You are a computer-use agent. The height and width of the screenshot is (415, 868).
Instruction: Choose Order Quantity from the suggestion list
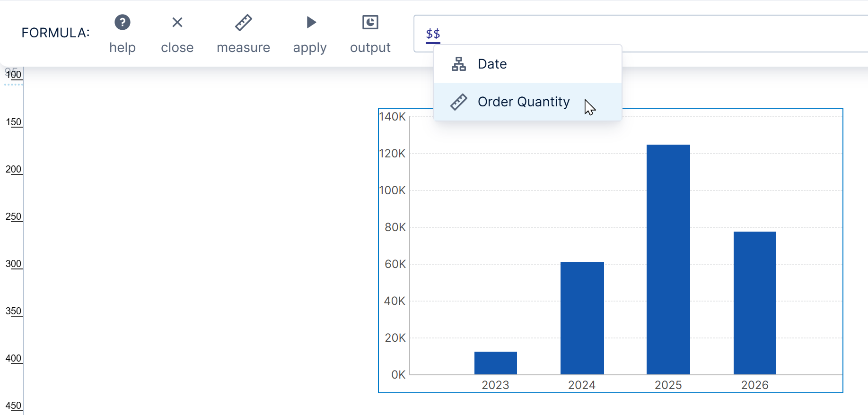[x=523, y=102]
